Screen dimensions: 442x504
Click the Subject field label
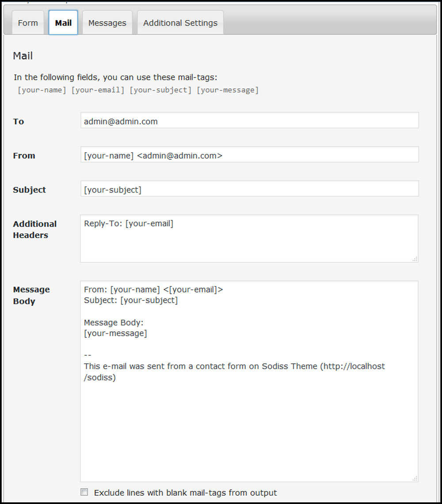tap(29, 190)
